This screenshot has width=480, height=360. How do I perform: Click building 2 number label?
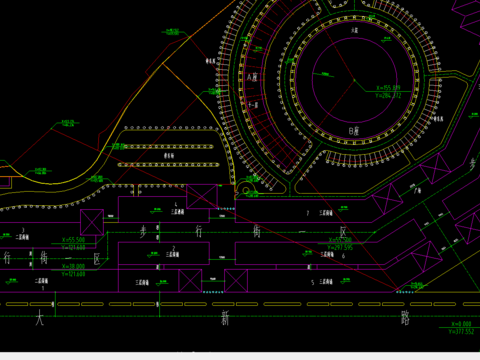pyautogui.click(x=174, y=249)
